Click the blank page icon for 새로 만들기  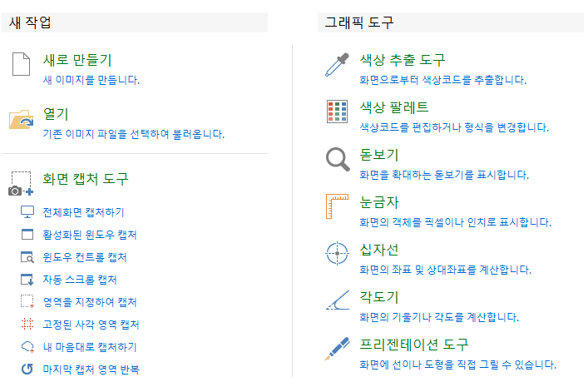point(21,64)
